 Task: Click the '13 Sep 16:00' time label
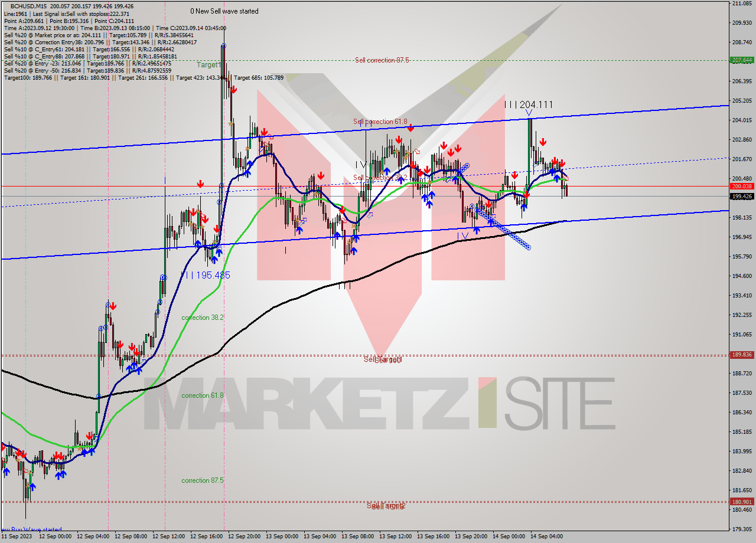[433, 537]
